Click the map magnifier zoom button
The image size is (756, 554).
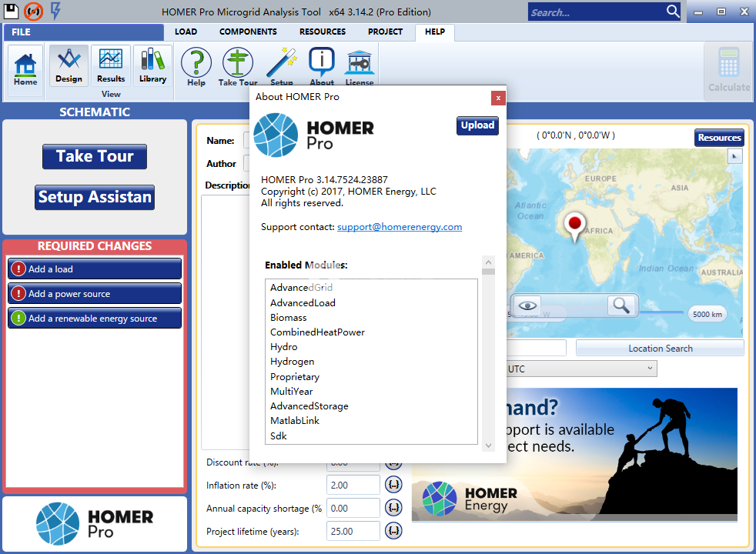pos(620,305)
